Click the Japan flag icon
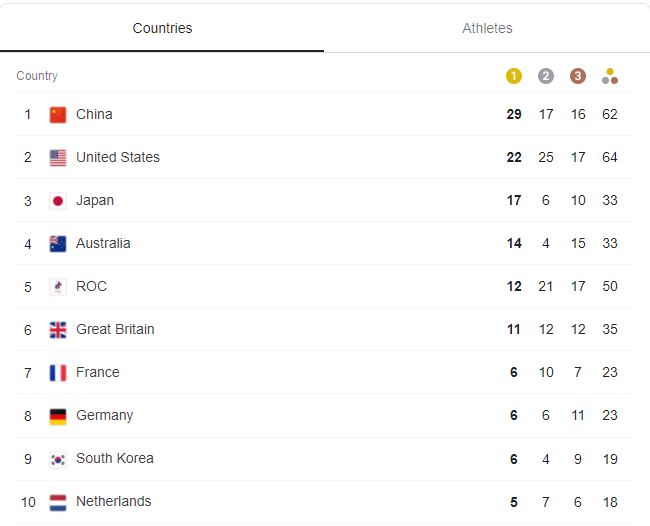 point(58,201)
